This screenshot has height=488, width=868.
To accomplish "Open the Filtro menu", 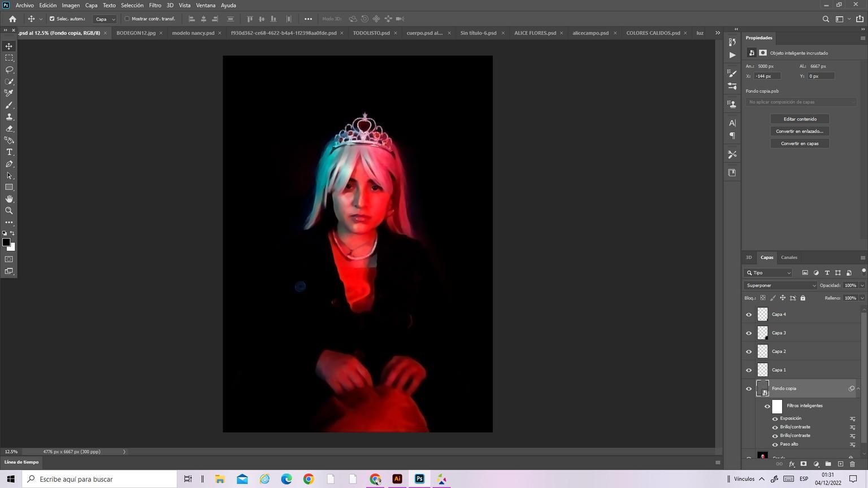I will click(x=155, y=5).
